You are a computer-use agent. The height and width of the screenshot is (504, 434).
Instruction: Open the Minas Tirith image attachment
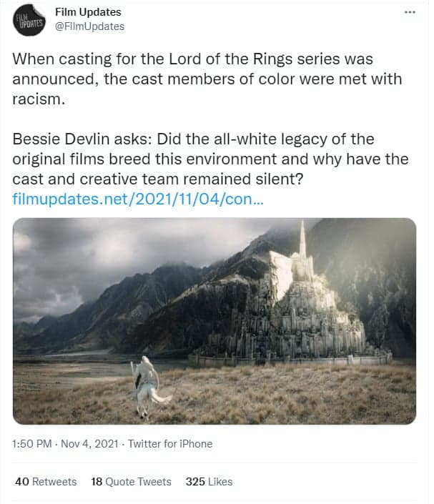214,321
